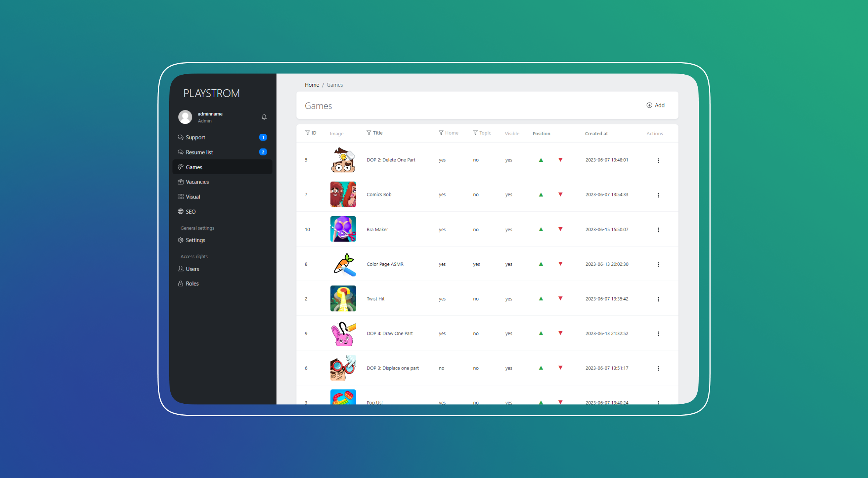Open the ID column filter icon
868x478 pixels.
[x=307, y=133]
